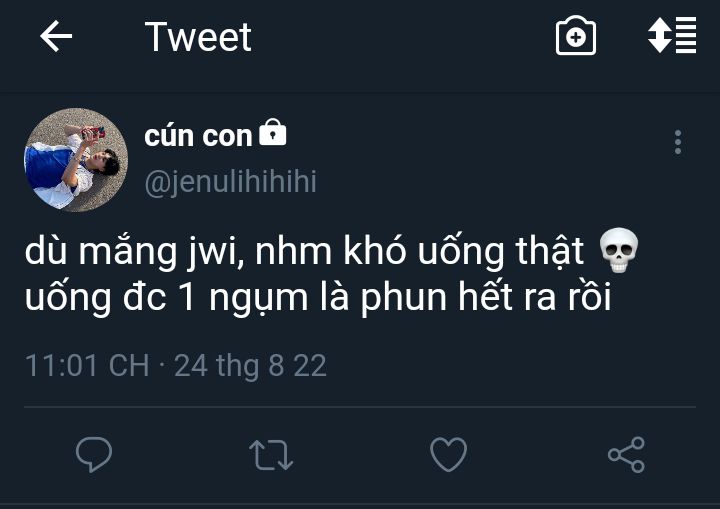720x509 pixels.
Task: Reply to the tweet with speech bubble icon
Action: click(x=94, y=455)
